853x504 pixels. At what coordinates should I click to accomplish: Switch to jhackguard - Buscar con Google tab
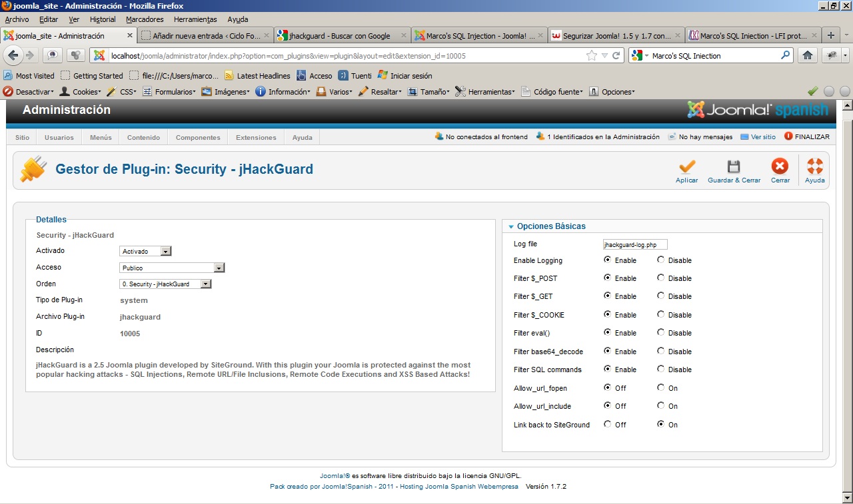[x=340, y=35]
